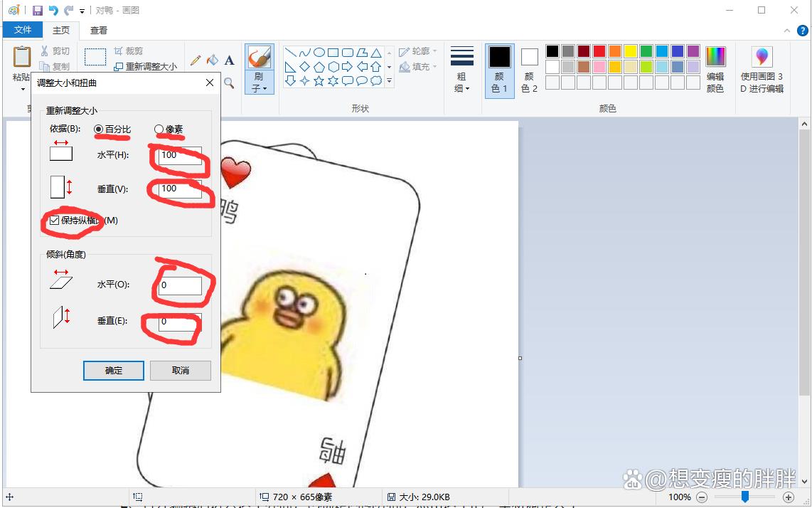Viewport: 812px width, 508px height.
Task: Select the 像素 radio button
Action: coord(159,129)
